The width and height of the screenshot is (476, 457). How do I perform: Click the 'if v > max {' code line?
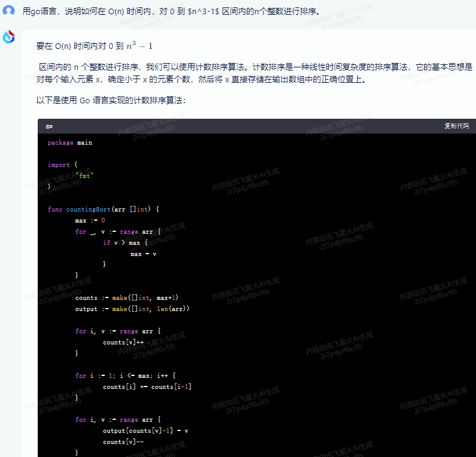click(x=125, y=242)
